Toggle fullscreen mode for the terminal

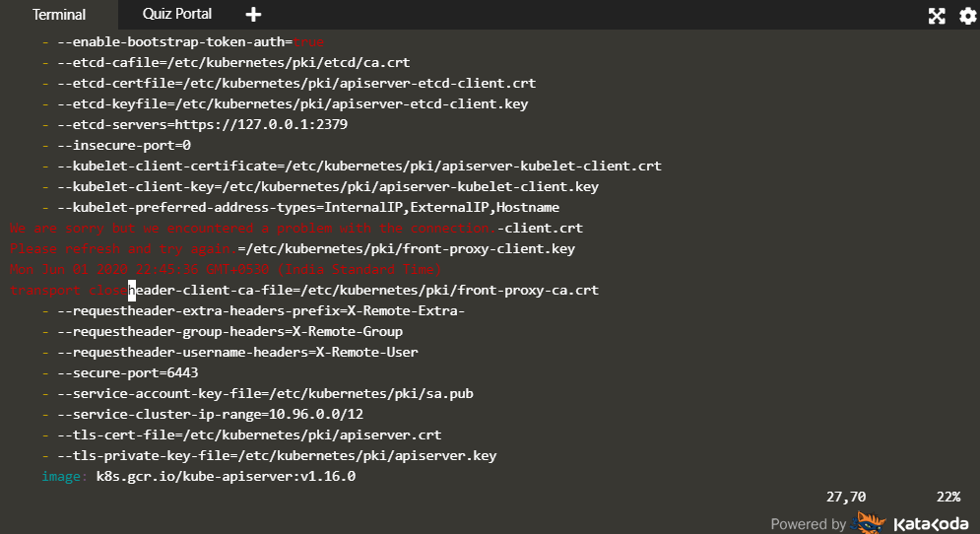(937, 16)
